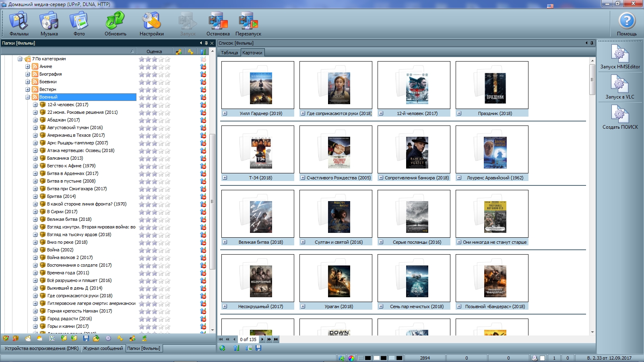The height and width of the screenshot is (362, 644).
Task: Toggle the white checkbox in the status bar
Action: 543,358
